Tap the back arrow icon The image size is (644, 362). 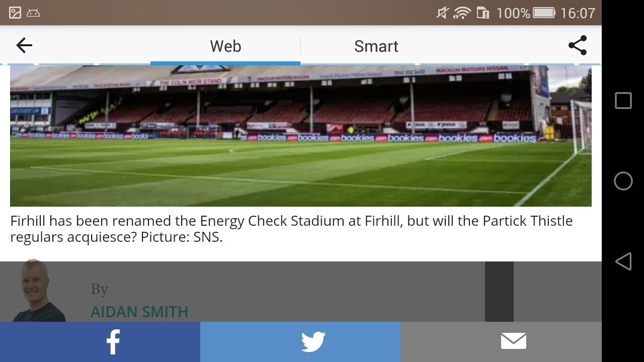tap(24, 46)
